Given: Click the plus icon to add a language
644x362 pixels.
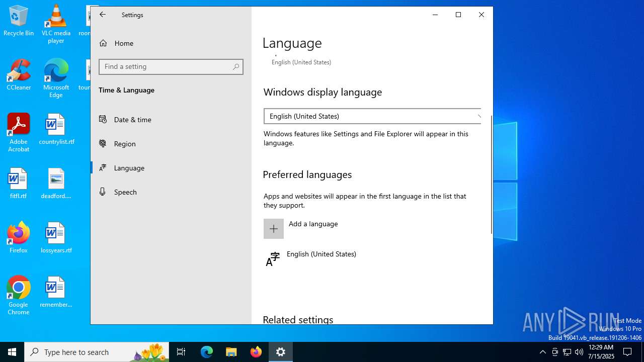Looking at the screenshot, I should point(274,229).
